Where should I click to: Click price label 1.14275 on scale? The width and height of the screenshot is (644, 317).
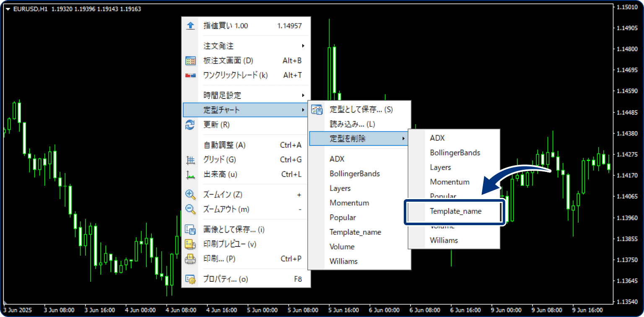coord(628,154)
